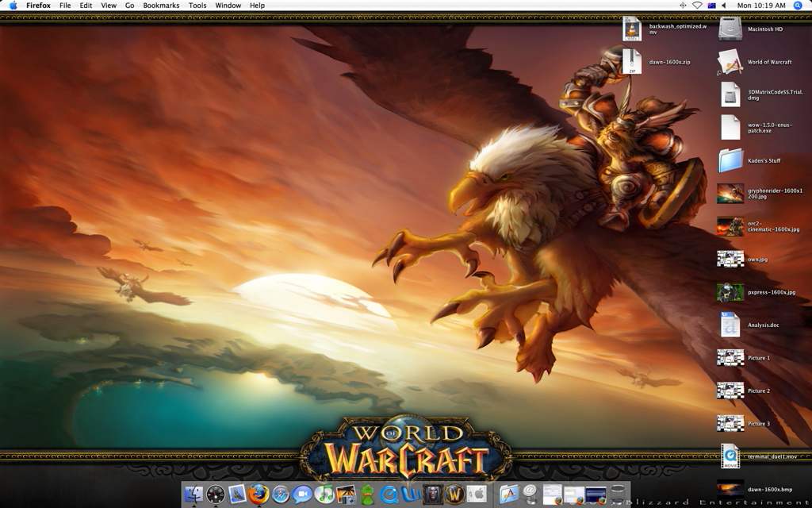Restore first minimized Firefox window in Dock
Image resolution: width=812 pixels, height=508 pixels.
coord(553,494)
